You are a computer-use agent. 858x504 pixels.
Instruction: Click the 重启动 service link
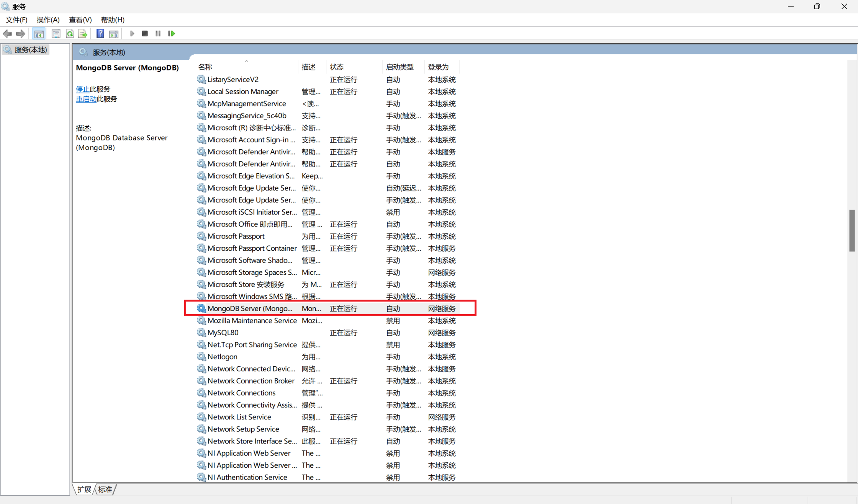(86, 99)
